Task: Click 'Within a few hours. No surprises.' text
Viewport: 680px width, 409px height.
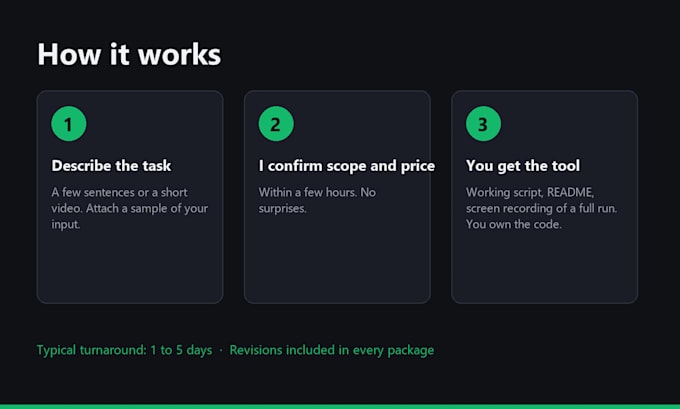Action: click(317, 200)
